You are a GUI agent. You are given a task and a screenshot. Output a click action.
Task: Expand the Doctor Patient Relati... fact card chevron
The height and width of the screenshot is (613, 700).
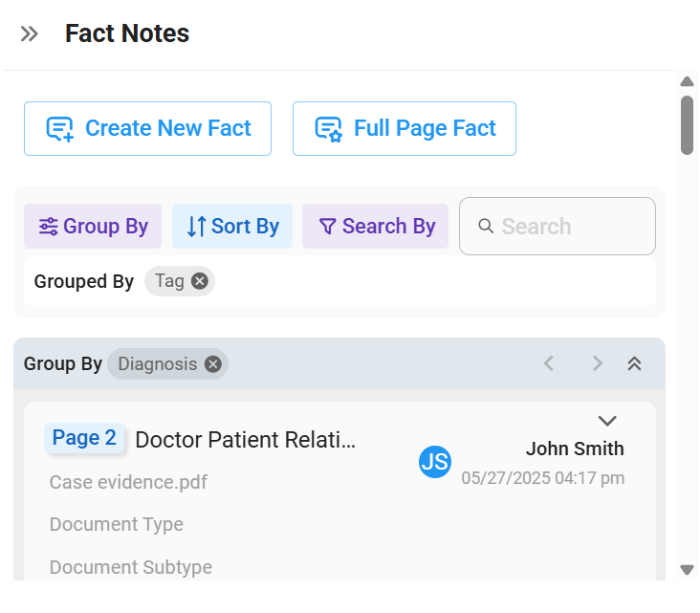tap(607, 421)
